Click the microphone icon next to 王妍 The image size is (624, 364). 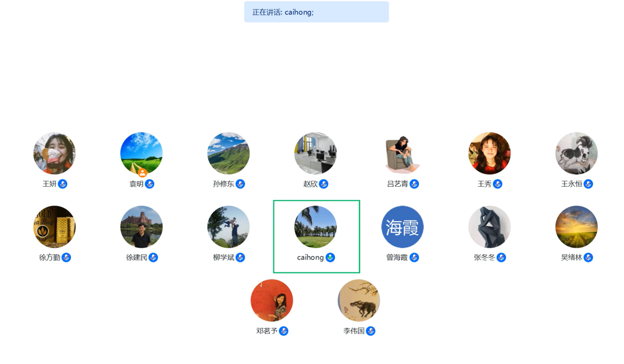click(x=63, y=184)
